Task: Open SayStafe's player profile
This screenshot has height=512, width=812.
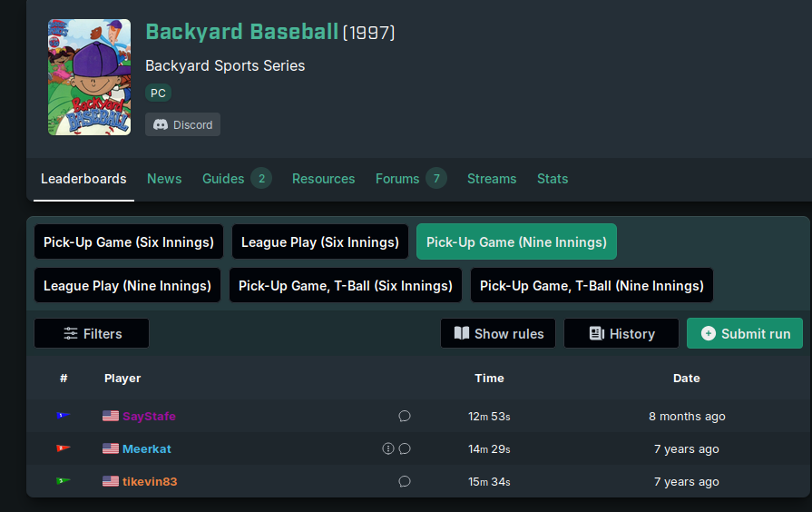Action: coord(149,416)
